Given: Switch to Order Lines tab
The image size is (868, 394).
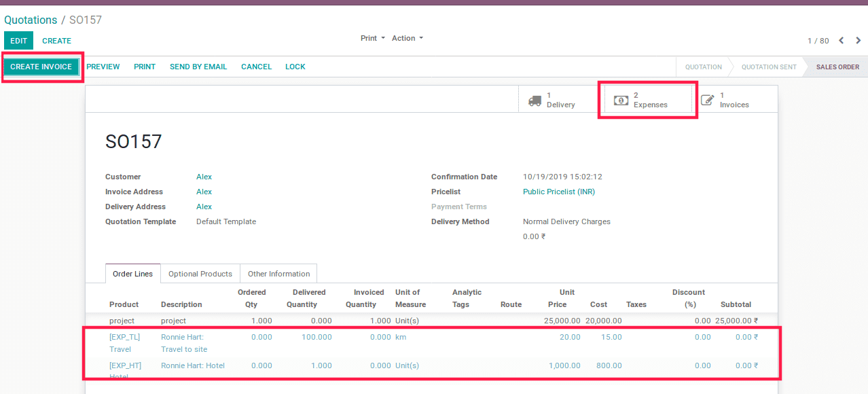Looking at the screenshot, I should pyautogui.click(x=133, y=274).
